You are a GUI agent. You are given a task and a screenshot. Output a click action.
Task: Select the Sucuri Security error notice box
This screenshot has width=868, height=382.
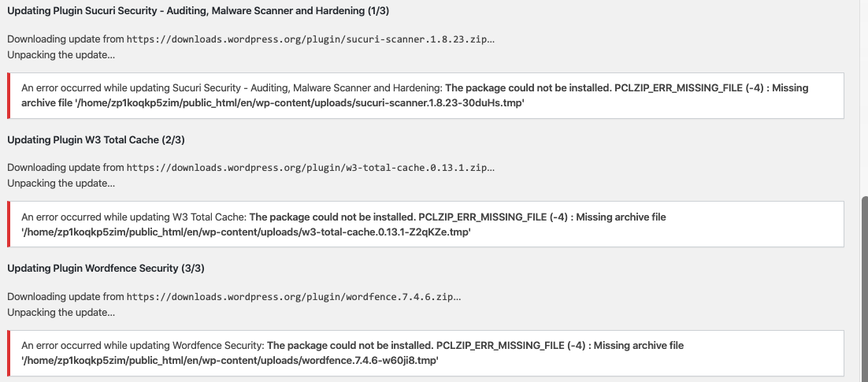425,96
